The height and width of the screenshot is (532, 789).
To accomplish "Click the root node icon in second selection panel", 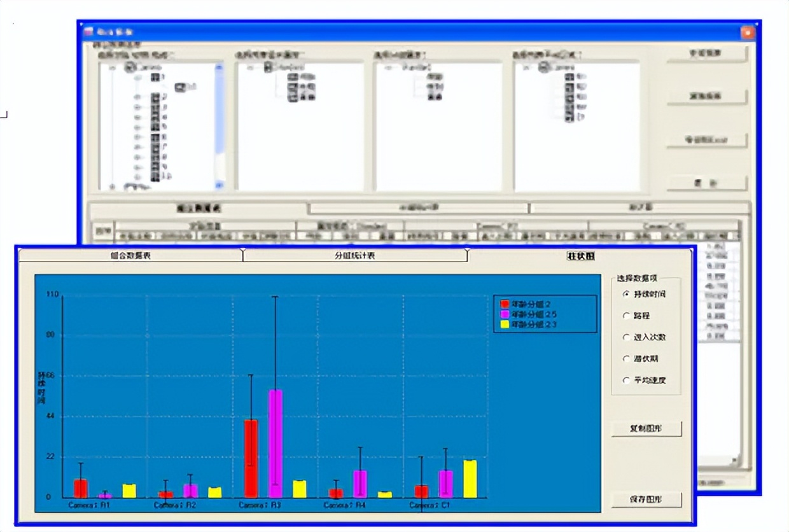I will (x=268, y=67).
